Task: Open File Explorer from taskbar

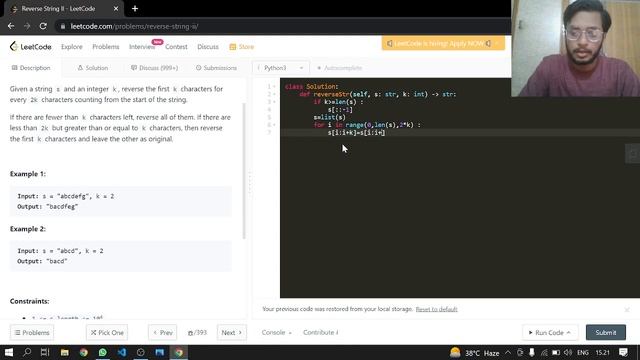Action: (64, 352)
